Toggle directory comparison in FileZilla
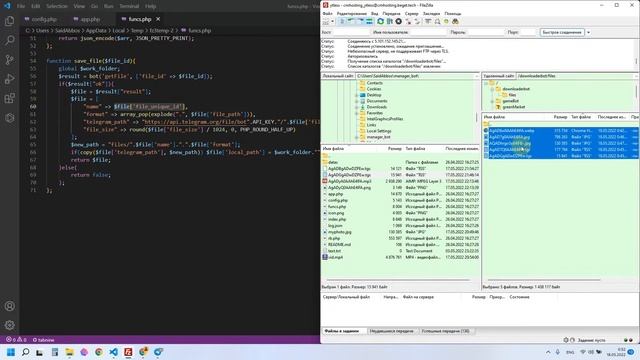This screenshot has height=360, width=640. [437, 21]
